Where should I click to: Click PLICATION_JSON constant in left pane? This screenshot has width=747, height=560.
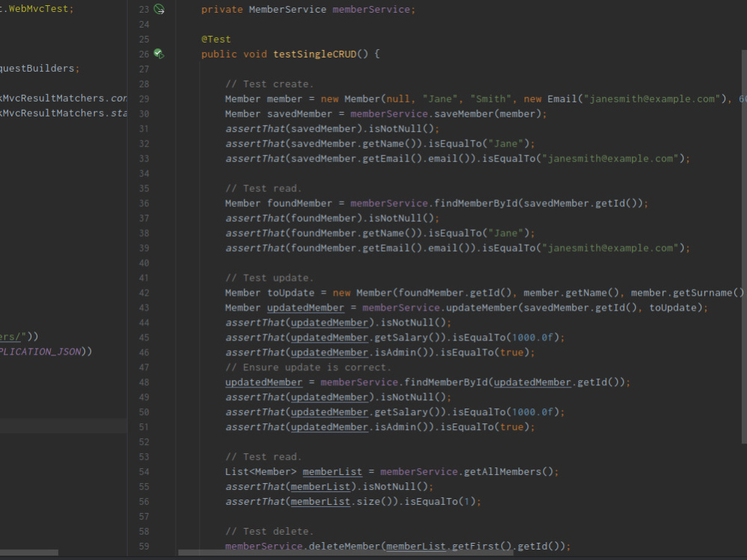40,352
